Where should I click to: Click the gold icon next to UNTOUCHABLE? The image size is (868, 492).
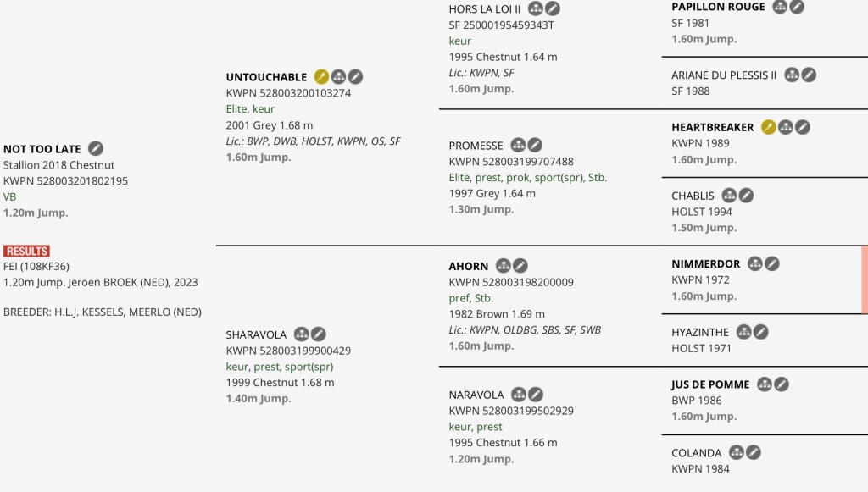[321, 77]
